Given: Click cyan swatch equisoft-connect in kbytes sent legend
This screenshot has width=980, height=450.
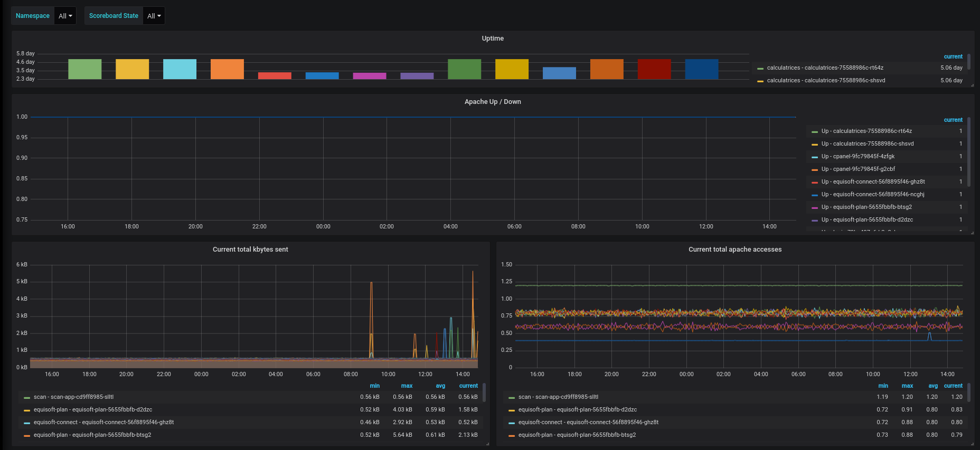Looking at the screenshot, I should 27,423.
